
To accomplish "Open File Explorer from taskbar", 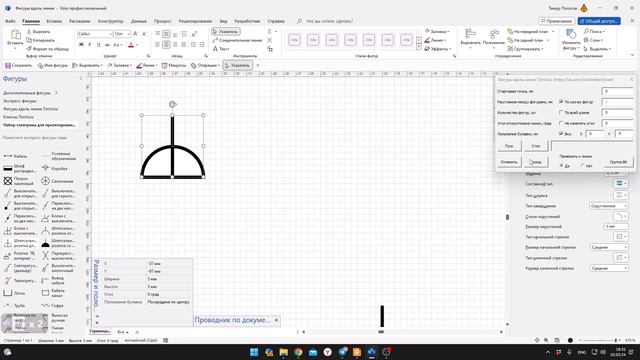I will [283, 352].
